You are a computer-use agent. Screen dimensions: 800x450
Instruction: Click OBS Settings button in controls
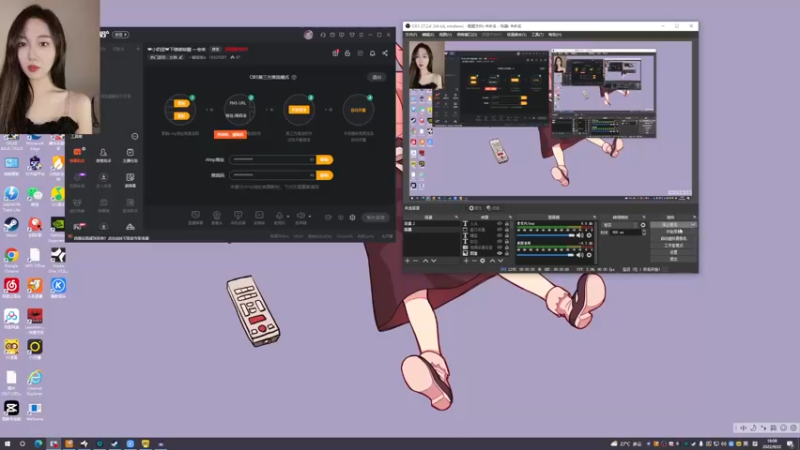point(673,252)
